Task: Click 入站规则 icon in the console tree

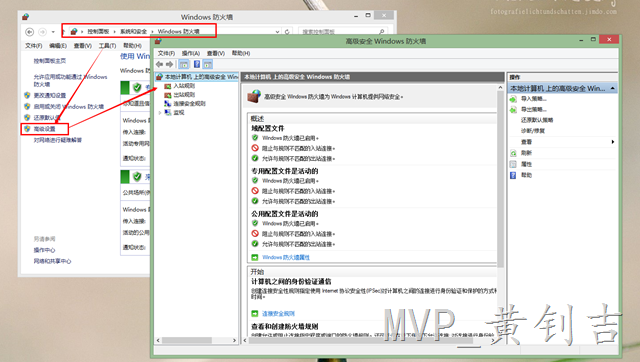Action: tap(167, 86)
